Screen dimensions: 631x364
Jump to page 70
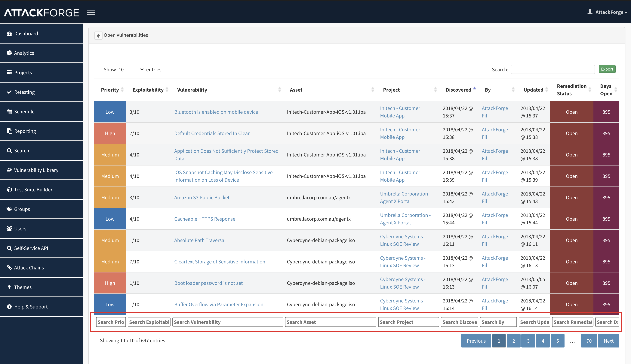pyautogui.click(x=589, y=341)
